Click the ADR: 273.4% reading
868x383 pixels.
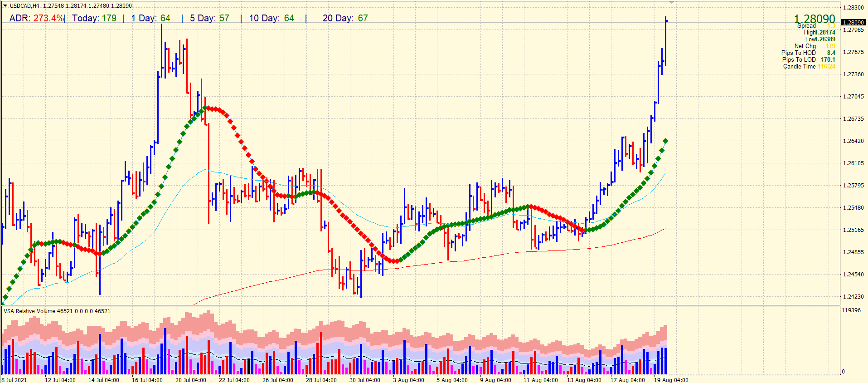click(x=36, y=18)
